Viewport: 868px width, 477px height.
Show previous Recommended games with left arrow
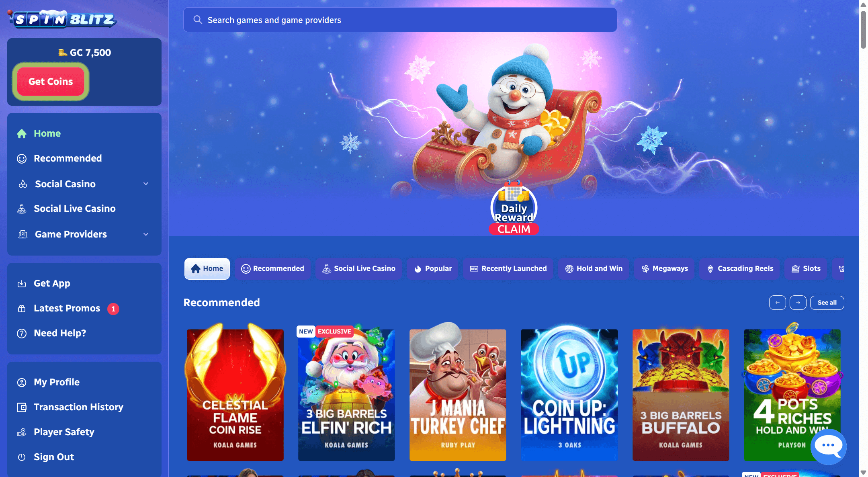[777, 303]
